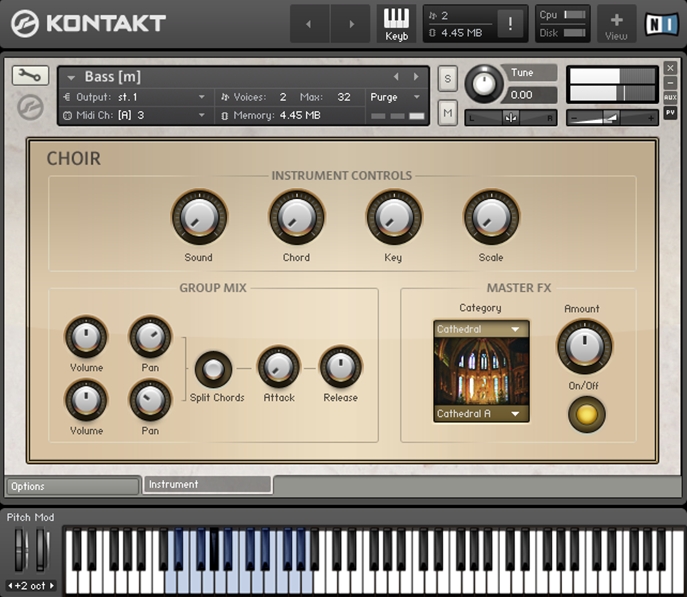The image size is (687, 597).
Task: Toggle the Solo S button
Action: [447, 79]
